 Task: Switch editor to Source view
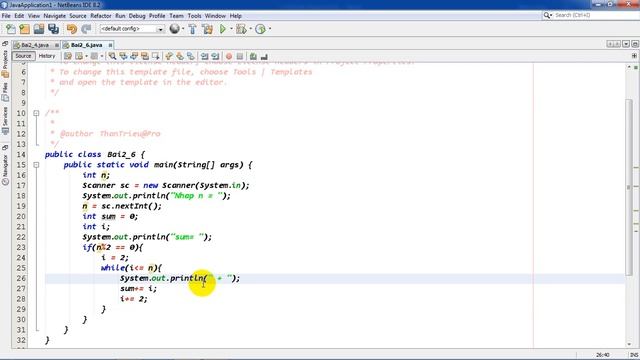click(23, 56)
